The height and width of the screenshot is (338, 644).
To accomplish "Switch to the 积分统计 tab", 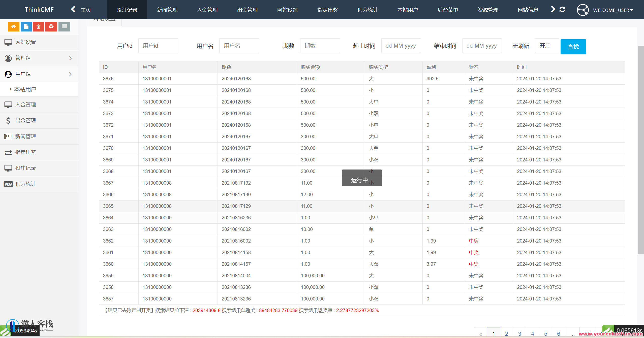I will tap(367, 10).
